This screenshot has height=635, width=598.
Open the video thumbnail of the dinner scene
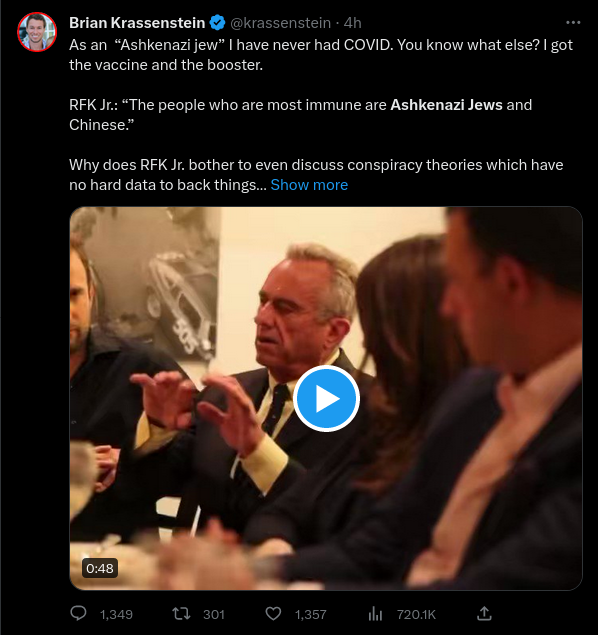click(326, 398)
